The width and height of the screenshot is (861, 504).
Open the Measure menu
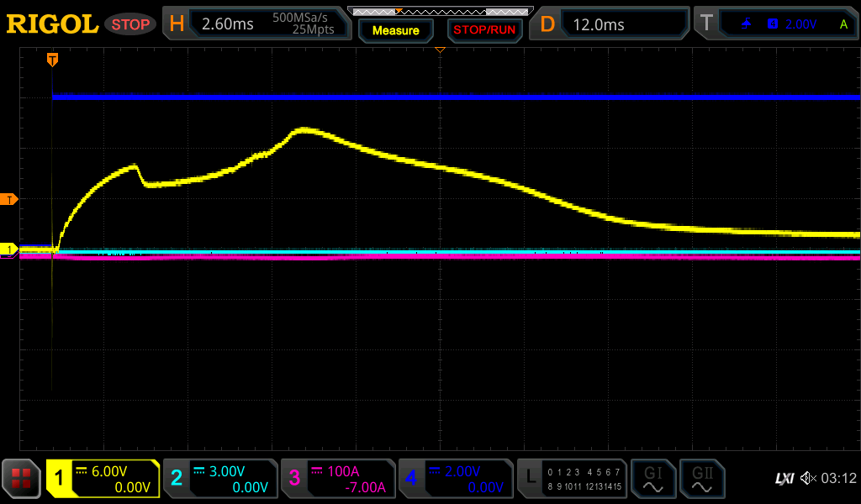point(395,31)
